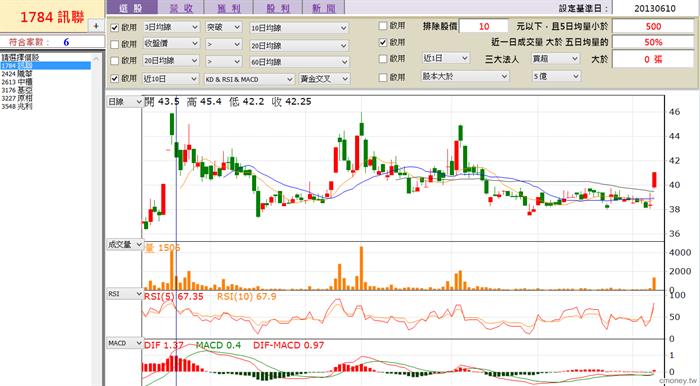This screenshot has height=386, width=700.
Task: Click the DIF 1.37 readout
Action: (x=163, y=345)
